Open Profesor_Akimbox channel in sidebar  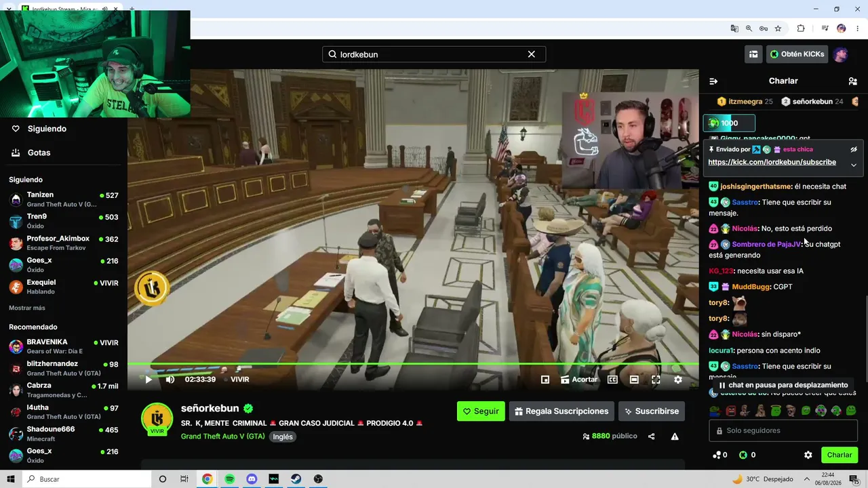64,243
